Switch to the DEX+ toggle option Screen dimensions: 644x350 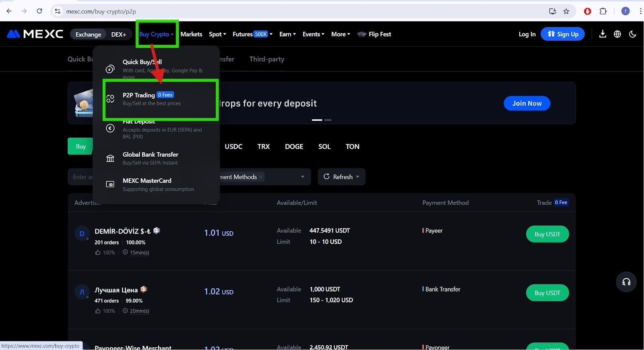[x=118, y=35]
